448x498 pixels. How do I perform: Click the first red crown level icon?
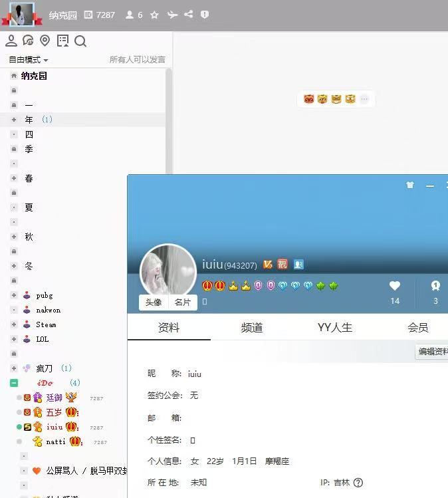[x=207, y=286]
